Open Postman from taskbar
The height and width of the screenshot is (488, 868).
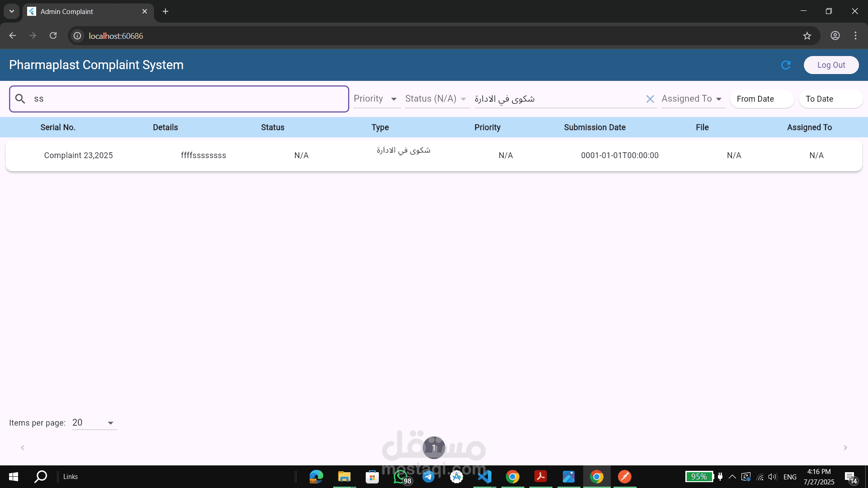point(625,477)
